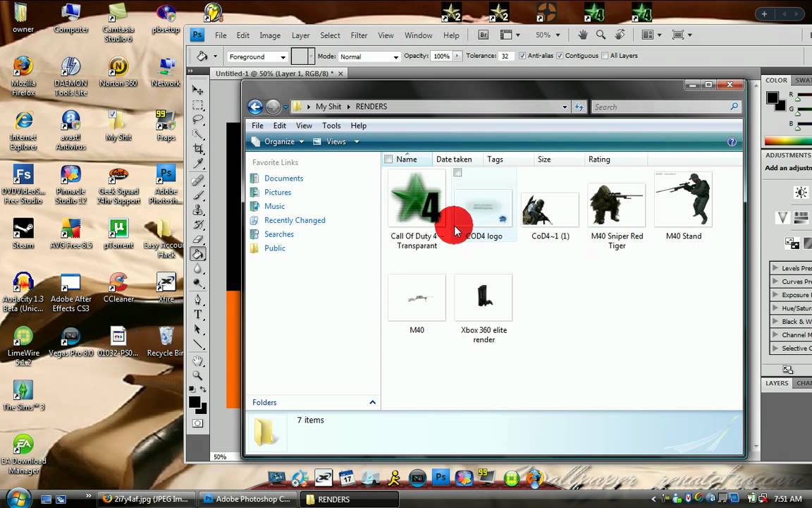Click the Explorer Search input field
The height and width of the screenshot is (508, 812).
tap(667, 107)
